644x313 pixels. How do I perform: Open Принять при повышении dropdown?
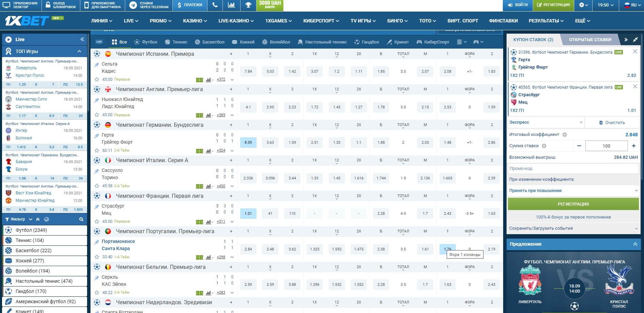click(x=573, y=191)
